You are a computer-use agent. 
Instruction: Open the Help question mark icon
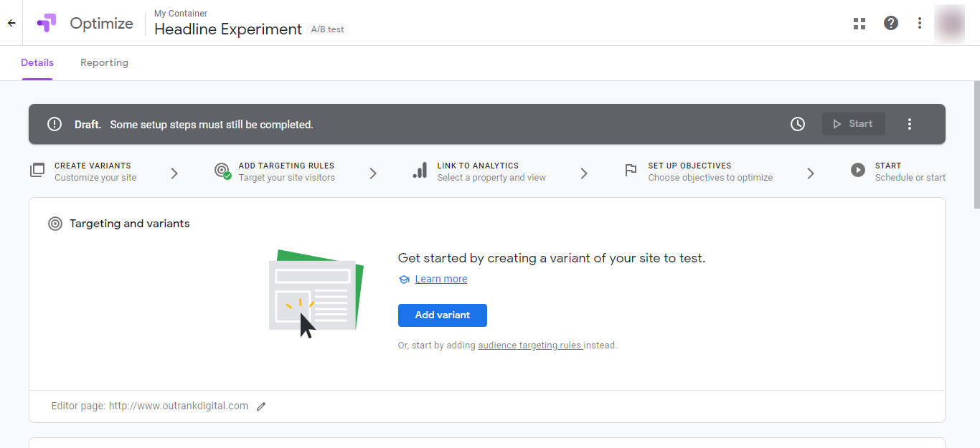tap(891, 23)
